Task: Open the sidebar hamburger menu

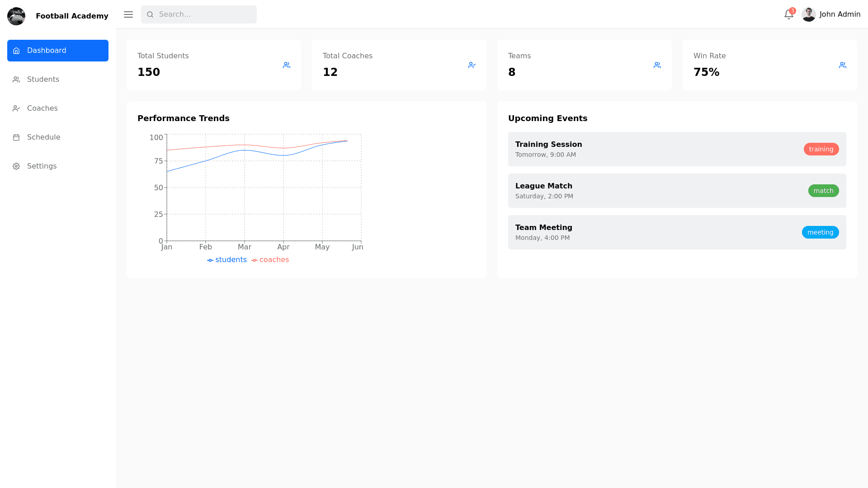Action: click(128, 14)
